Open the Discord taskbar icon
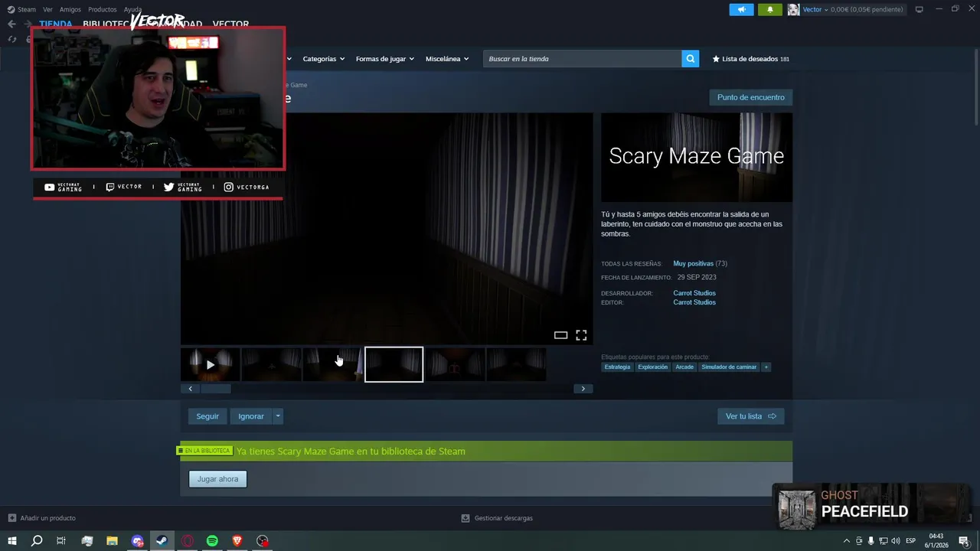 137,541
